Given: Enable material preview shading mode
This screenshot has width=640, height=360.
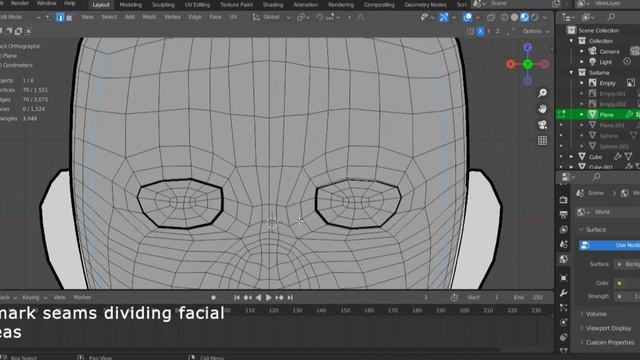Looking at the screenshot, I should click(x=524, y=17).
